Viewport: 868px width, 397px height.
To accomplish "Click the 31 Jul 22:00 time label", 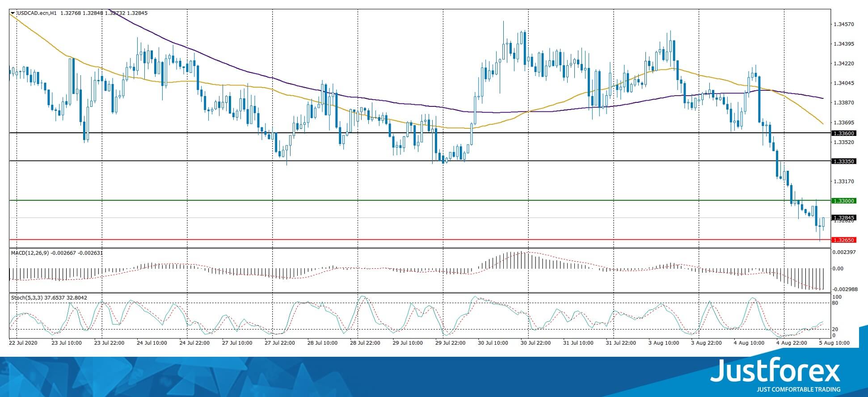I will click(622, 343).
